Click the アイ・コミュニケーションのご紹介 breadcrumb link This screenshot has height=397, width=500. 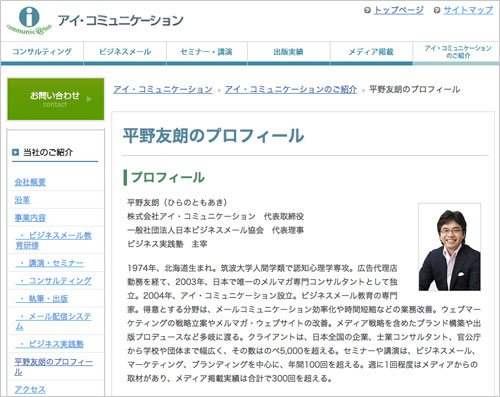291,90
